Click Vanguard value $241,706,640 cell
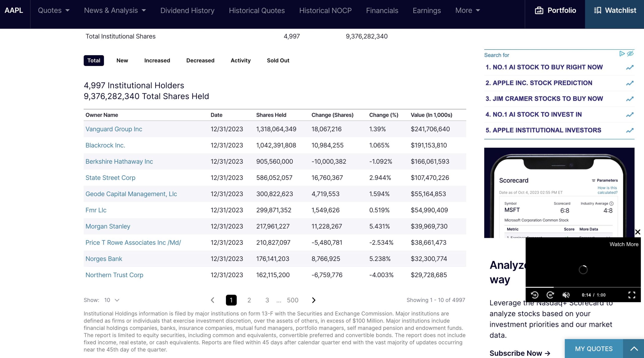644x358 pixels. [x=430, y=129]
